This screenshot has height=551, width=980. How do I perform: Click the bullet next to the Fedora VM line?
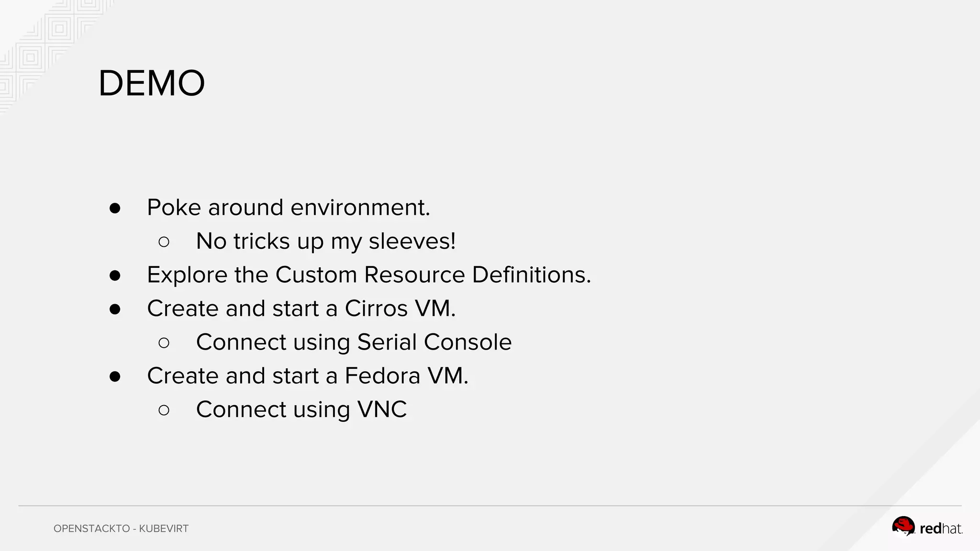point(115,376)
